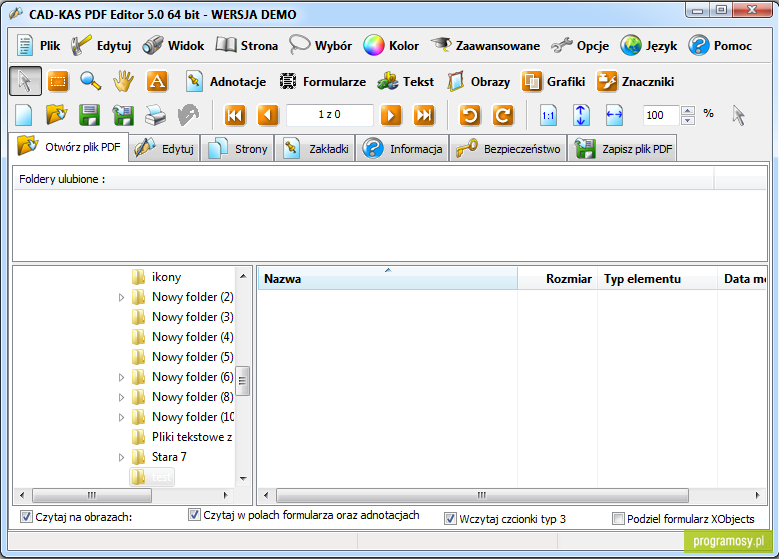Click the greyed undo arrow icon

click(x=188, y=115)
